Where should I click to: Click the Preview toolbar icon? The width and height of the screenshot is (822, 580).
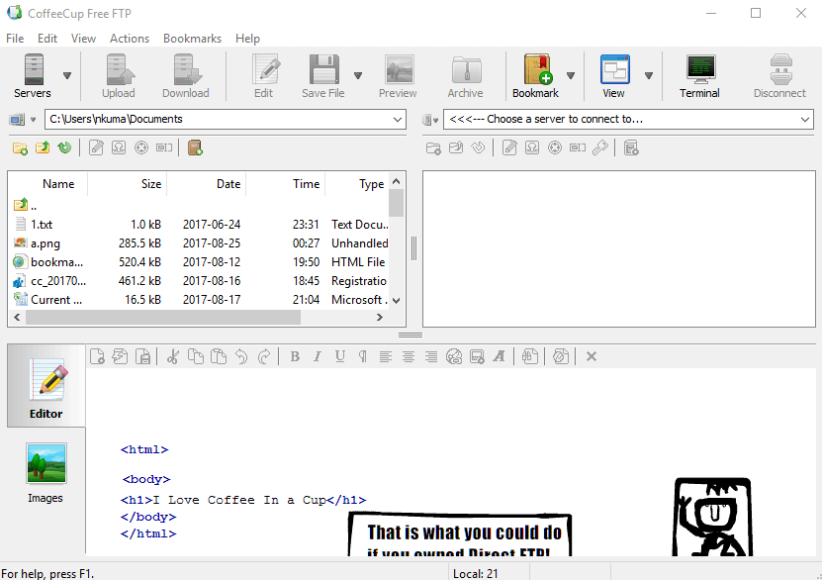click(x=398, y=76)
